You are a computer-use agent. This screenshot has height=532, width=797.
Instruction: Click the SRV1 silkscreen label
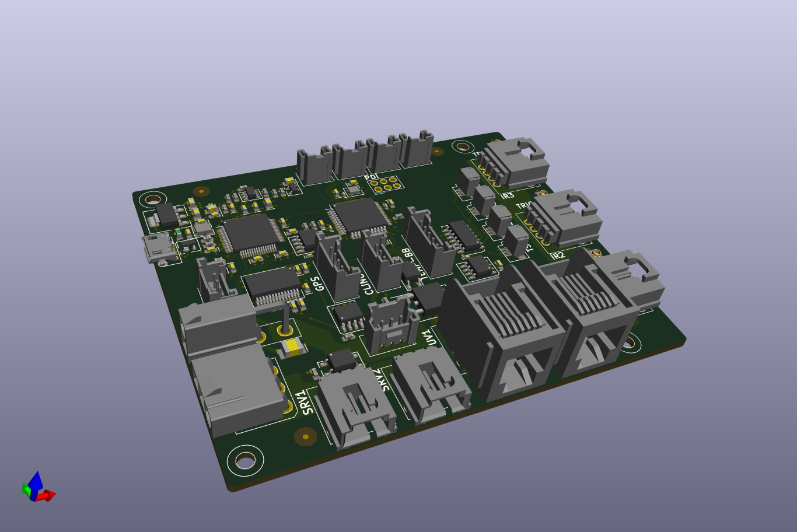(307, 402)
